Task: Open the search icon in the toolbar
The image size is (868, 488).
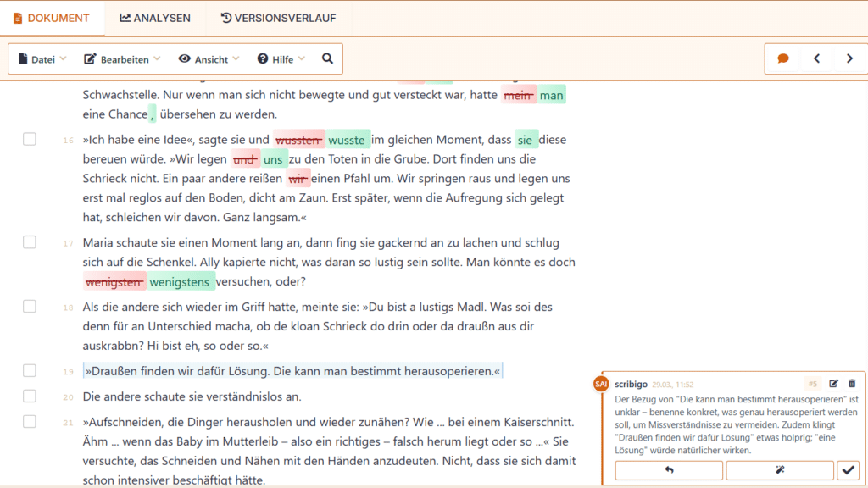Action: (x=327, y=58)
